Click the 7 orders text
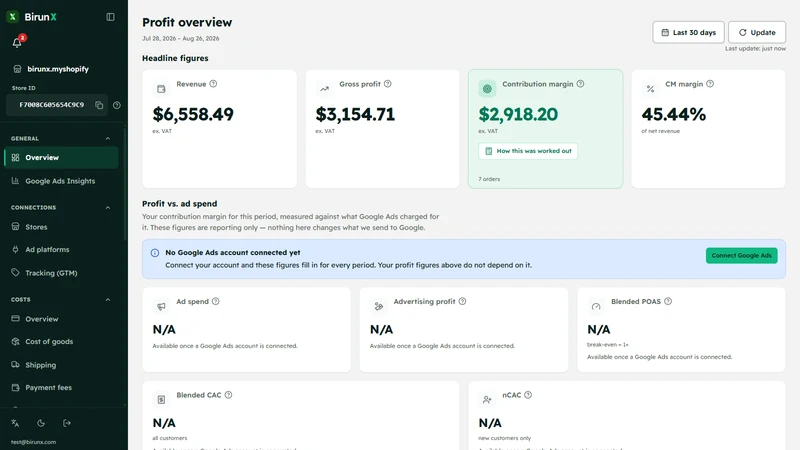Screen dimensions: 800x450 [489, 179]
